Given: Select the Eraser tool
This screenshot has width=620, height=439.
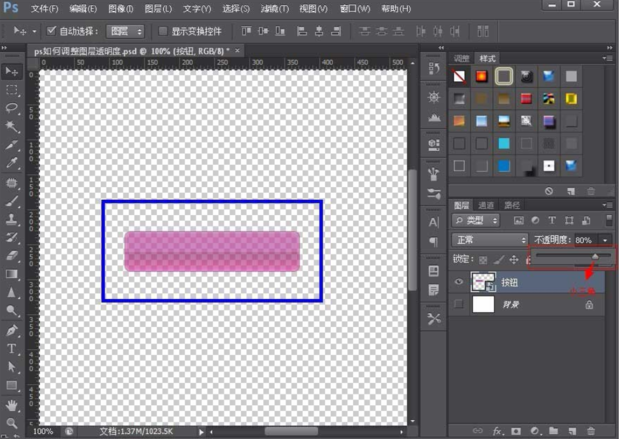Looking at the screenshot, I should tap(11, 255).
